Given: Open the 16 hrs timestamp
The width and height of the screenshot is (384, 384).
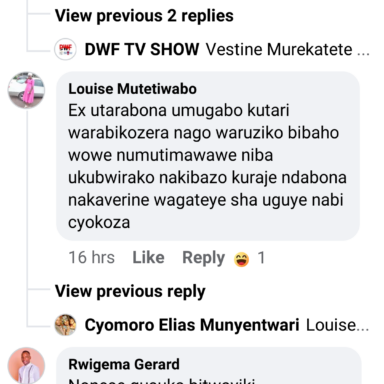Looking at the screenshot, I should (91, 257).
